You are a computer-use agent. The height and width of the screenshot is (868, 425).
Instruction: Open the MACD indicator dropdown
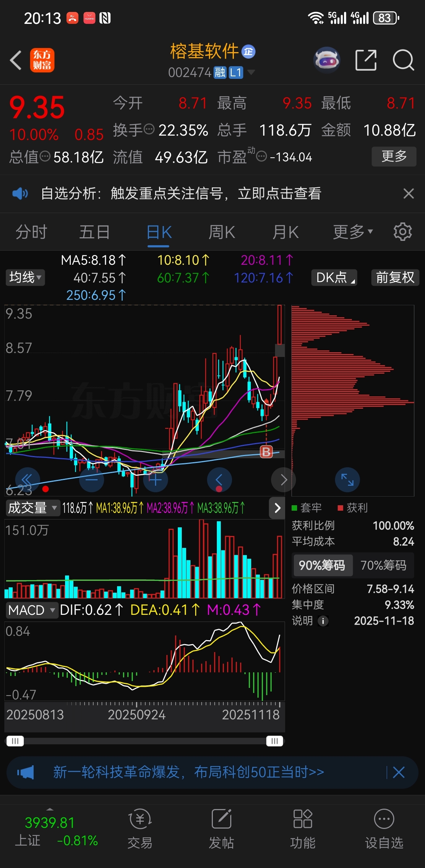pos(31,610)
